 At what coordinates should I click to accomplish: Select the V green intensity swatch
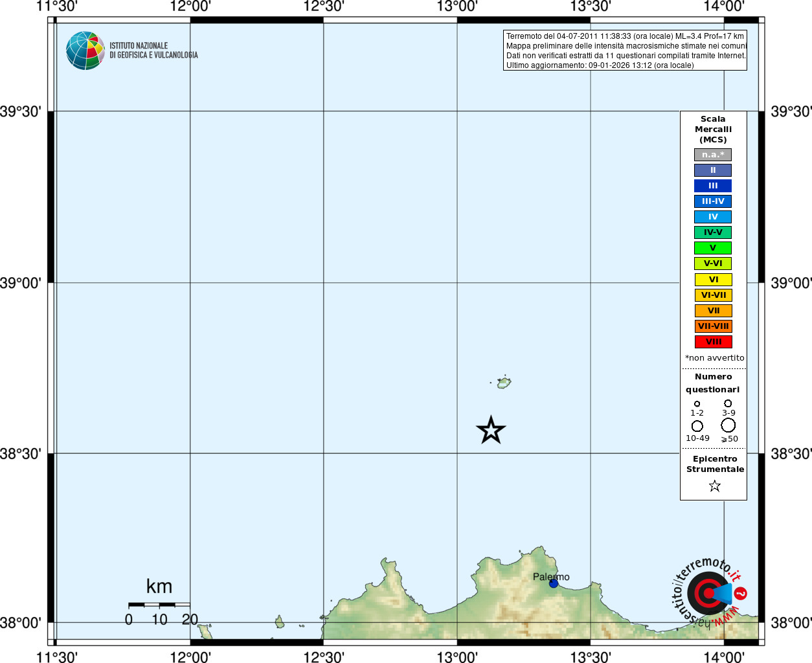pyautogui.click(x=713, y=248)
